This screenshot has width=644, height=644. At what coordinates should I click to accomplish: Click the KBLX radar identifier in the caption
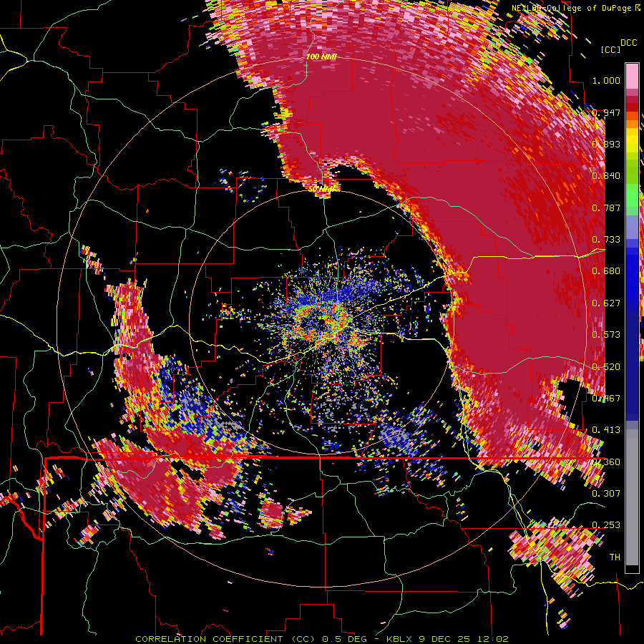(x=400, y=639)
